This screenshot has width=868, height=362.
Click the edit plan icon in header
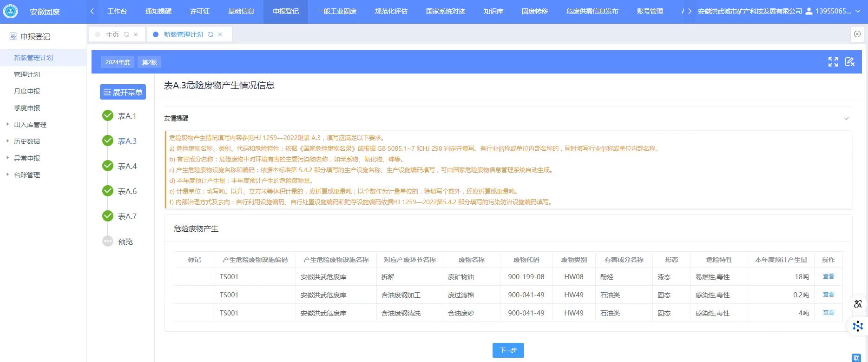pos(849,62)
